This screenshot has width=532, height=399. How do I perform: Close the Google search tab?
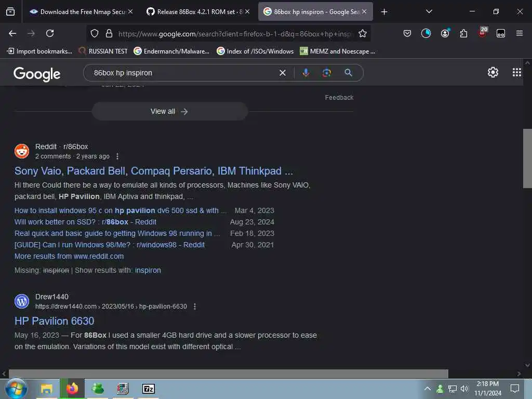click(x=364, y=12)
